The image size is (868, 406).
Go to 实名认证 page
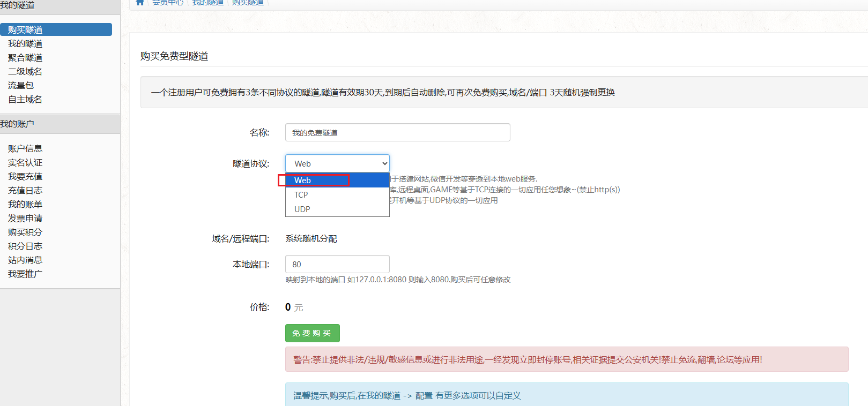click(x=25, y=162)
